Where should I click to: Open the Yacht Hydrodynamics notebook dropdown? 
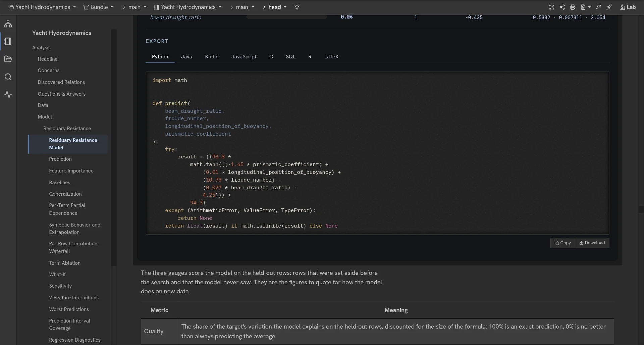188,7
